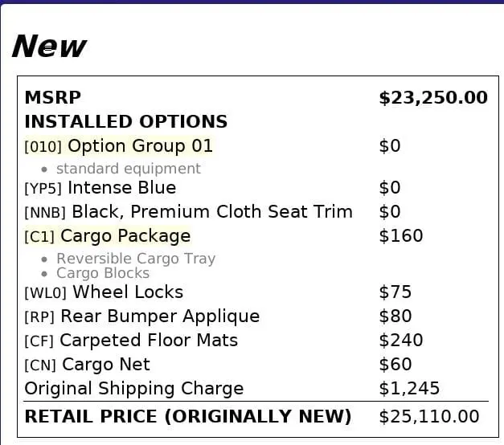Select the Cargo Net option

click(x=88, y=365)
